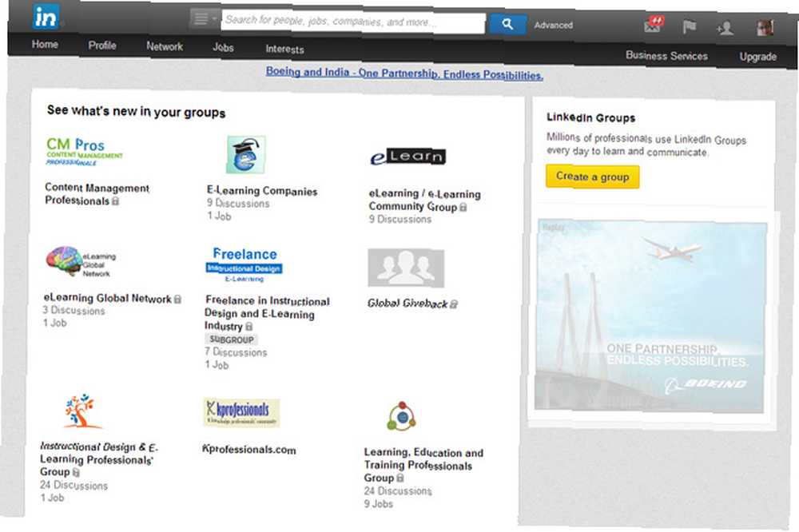Click the Global Giveback placeholder group image

[406, 268]
